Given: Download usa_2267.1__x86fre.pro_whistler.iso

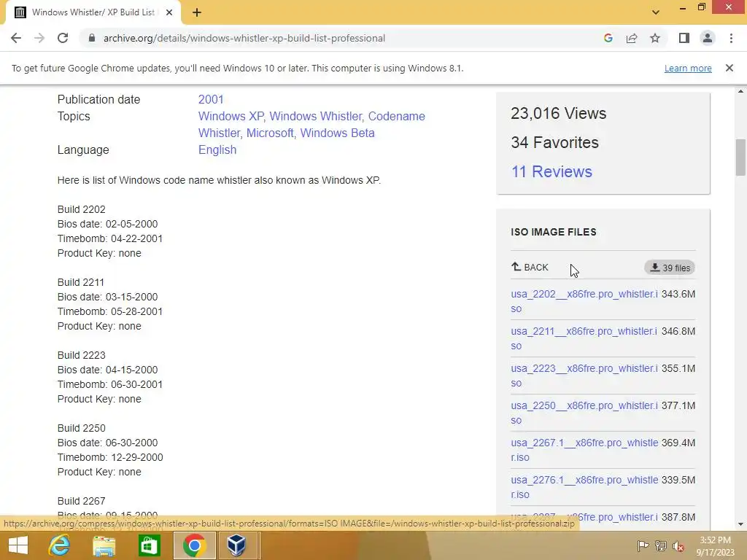Looking at the screenshot, I should pyautogui.click(x=584, y=449).
